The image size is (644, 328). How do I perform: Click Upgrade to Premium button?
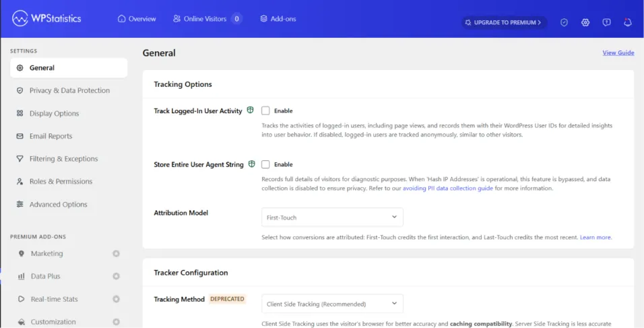504,23
